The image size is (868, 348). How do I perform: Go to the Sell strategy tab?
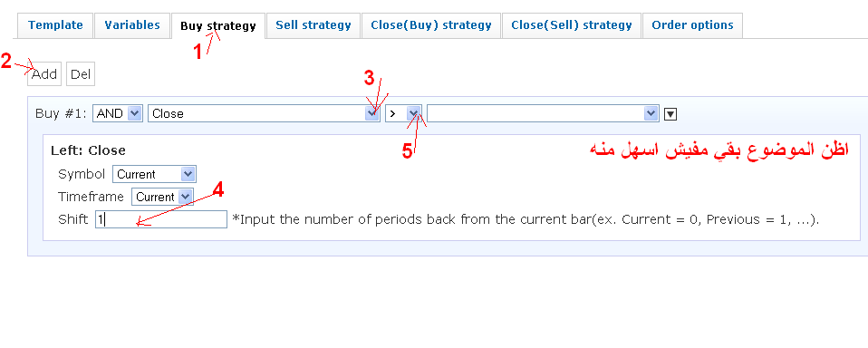(313, 24)
